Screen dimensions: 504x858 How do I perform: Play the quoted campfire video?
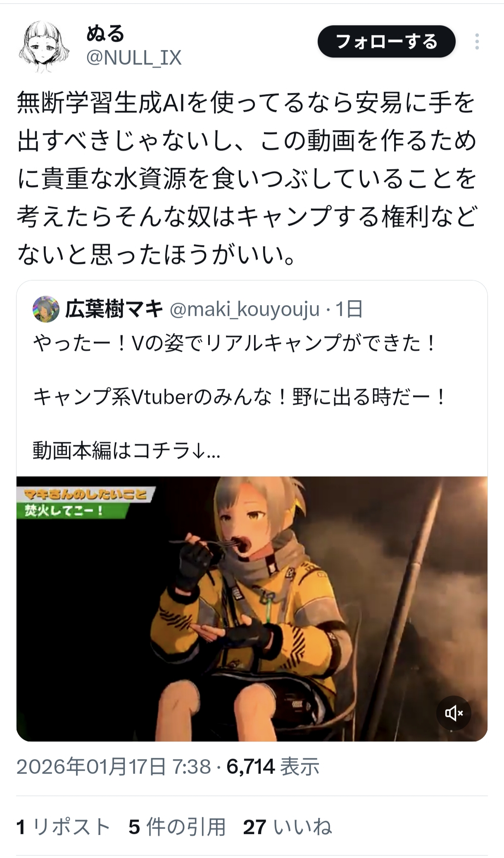point(252,609)
